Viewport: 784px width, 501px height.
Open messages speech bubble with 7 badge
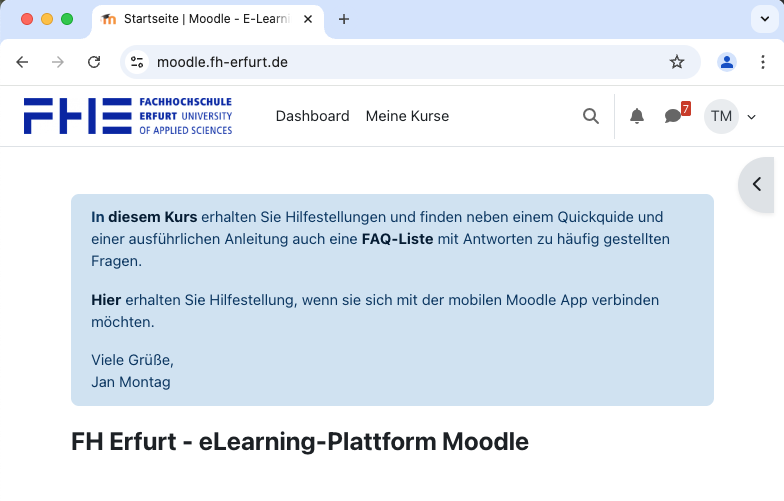pos(673,116)
